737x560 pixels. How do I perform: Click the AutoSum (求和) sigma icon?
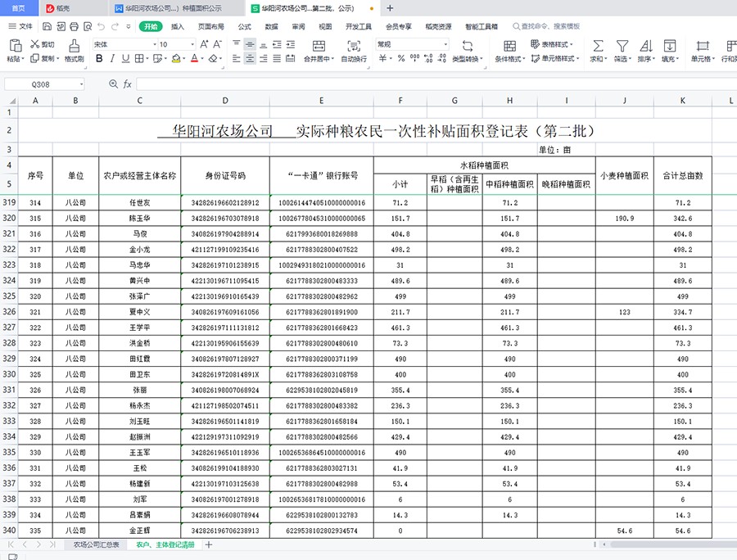(598, 46)
